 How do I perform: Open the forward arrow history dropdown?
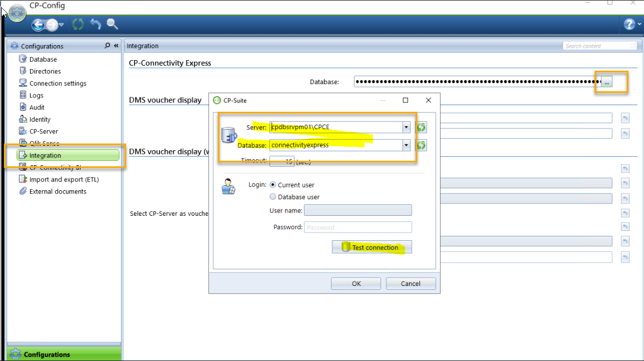pos(61,25)
